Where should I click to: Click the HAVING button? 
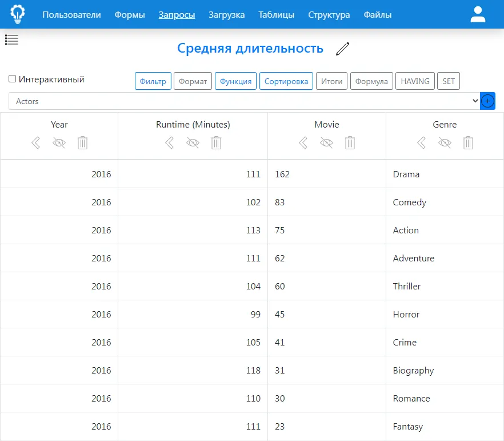pyautogui.click(x=415, y=81)
